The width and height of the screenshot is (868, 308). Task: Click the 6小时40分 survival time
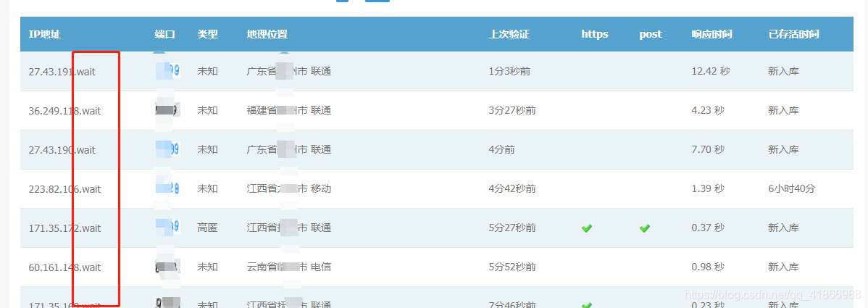point(792,189)
